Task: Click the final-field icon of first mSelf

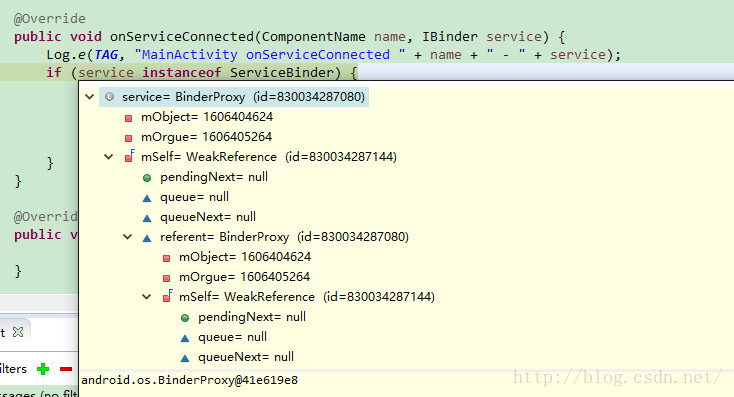Action: (x=129, y=156)
